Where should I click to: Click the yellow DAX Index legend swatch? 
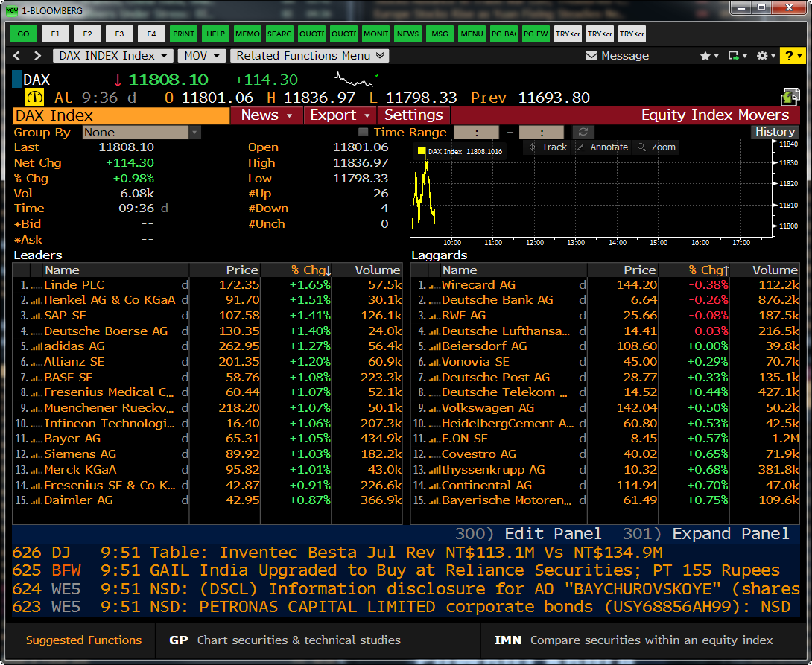tap(421, 151)
